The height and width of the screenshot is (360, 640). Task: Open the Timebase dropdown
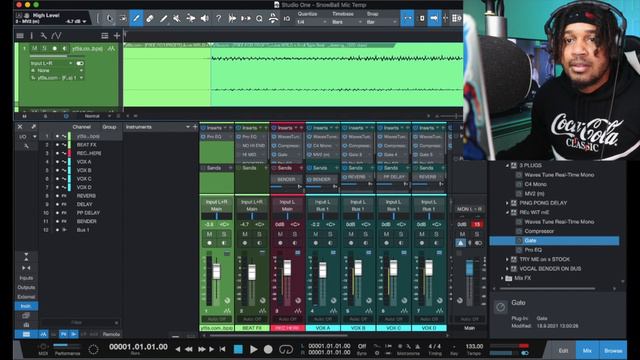click(347, 22)
